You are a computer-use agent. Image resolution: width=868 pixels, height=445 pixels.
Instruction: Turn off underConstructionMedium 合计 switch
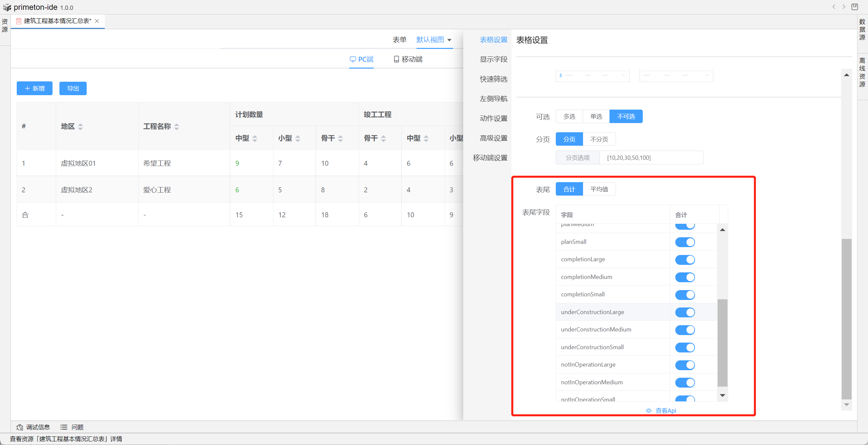(x=685, y=330)
